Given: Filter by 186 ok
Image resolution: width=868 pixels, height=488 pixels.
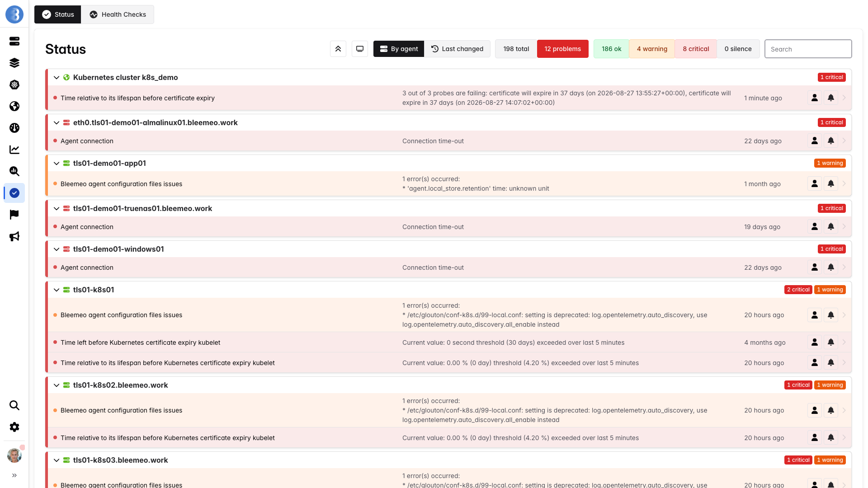Looking at the screenshot, I should pyautogui.click(x=611, y=49).
